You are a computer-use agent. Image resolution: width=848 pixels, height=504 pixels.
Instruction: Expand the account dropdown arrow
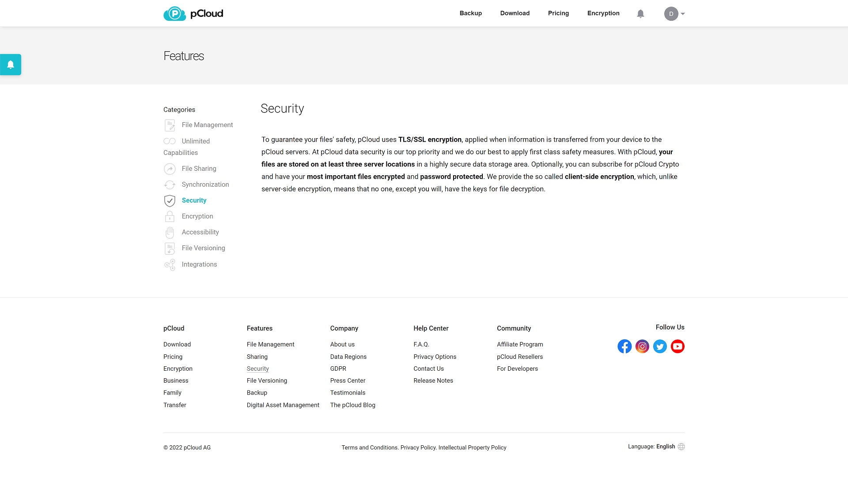[x=683, y=14]
